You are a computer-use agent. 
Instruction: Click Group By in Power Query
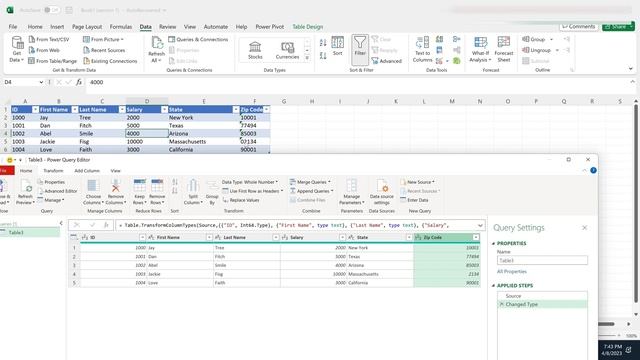click(x=212, y=192)
